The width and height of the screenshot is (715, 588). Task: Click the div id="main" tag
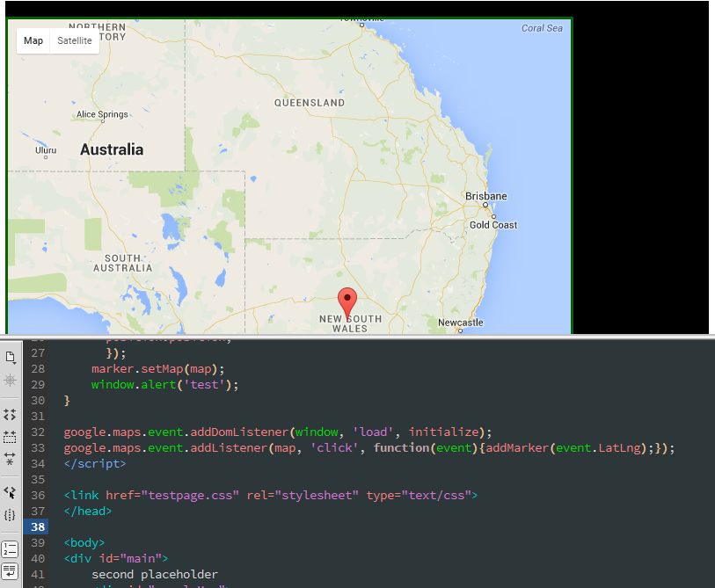click(116, 559)
